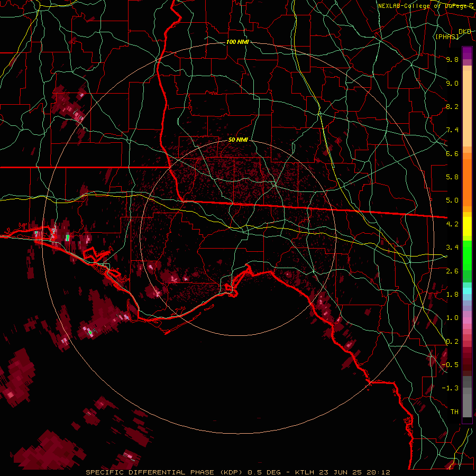
Task: Click the "6.6" scale value
Action: coord(452,153)
